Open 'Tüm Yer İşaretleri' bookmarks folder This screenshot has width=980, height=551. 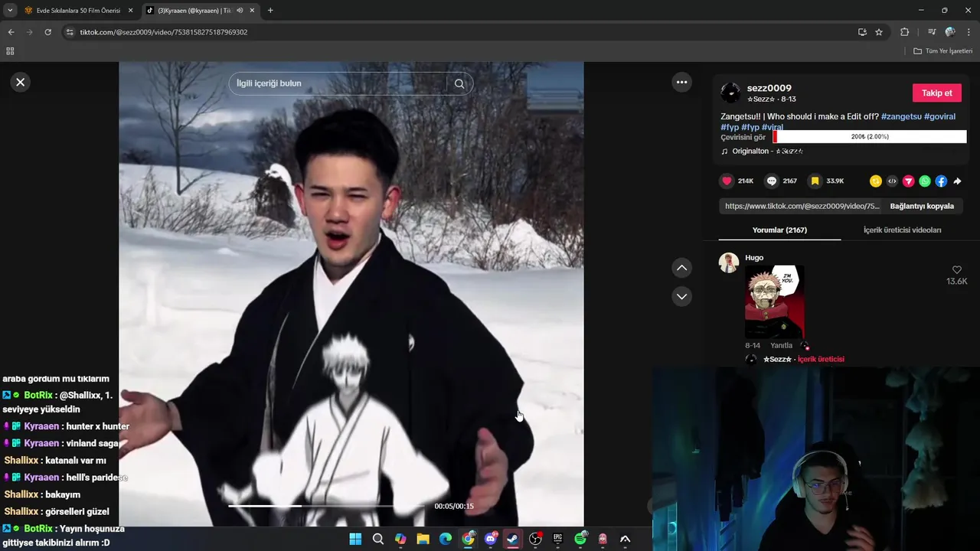click(943, 51)
